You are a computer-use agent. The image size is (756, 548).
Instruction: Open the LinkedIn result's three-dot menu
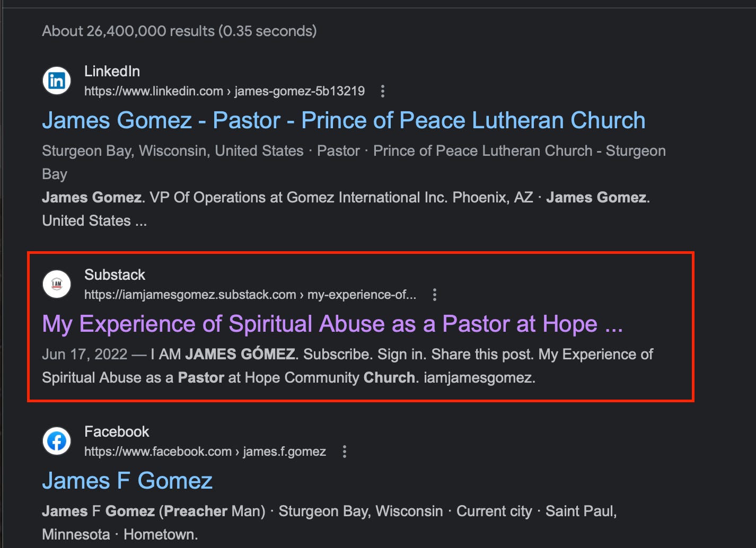pos(383,91)
